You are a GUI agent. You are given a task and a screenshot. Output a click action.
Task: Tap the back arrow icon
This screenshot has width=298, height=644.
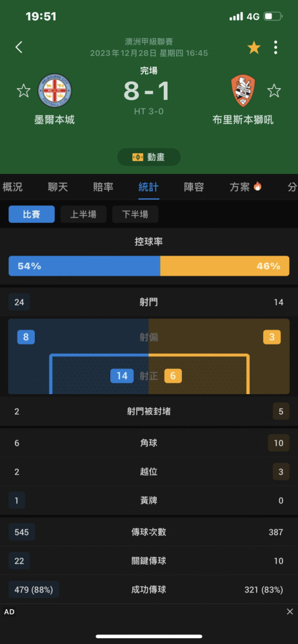(19, 47)
